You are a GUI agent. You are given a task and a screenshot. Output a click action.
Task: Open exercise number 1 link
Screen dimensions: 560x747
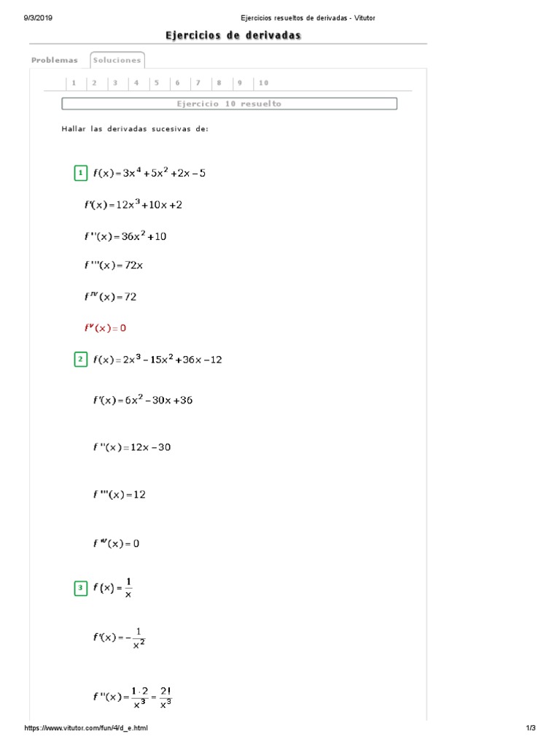pos(74,83)
